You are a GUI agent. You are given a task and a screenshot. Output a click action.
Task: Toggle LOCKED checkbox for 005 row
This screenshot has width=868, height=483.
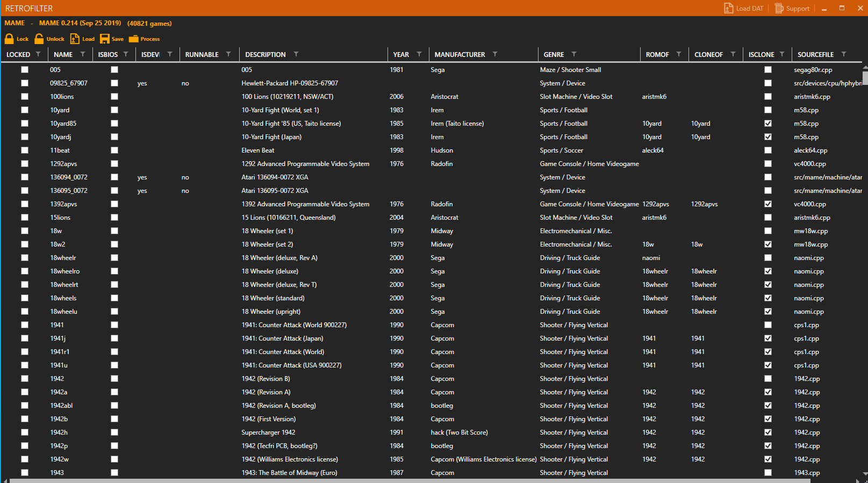(x=25, y=70)
